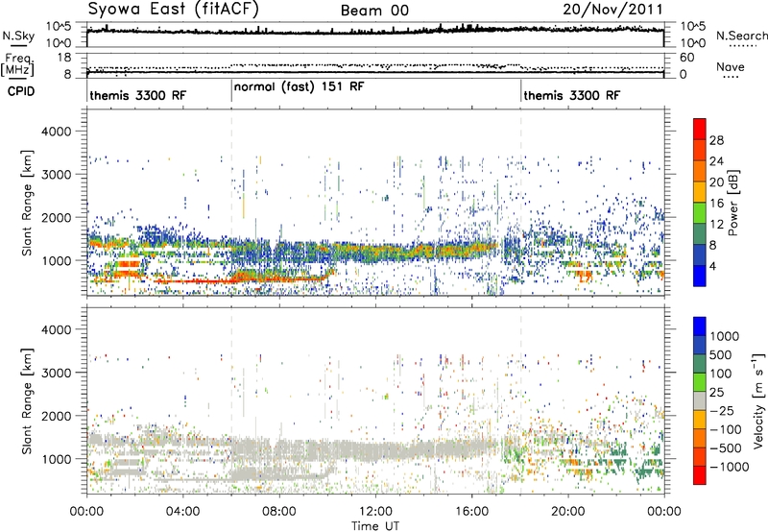The height and width of the screenshot is (532, 768).
Task: Click the 'Velocity [m s-1]' colorbar label
Action: click(x=758, y=400)
